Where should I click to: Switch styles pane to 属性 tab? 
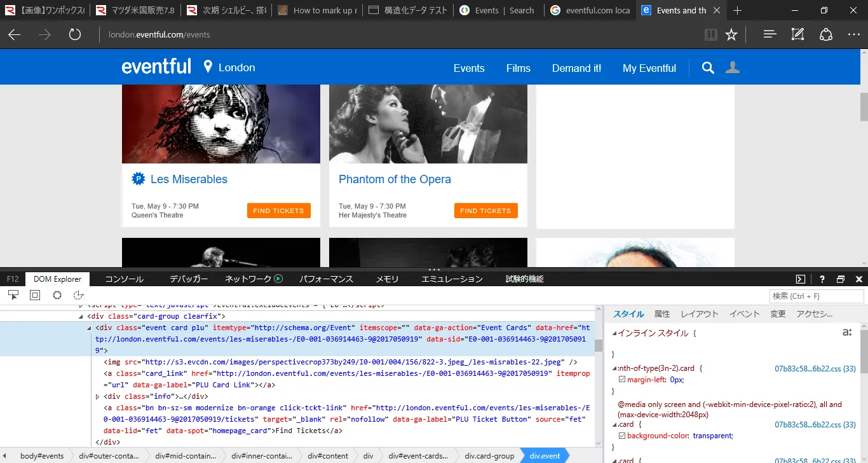pos(662,314)
